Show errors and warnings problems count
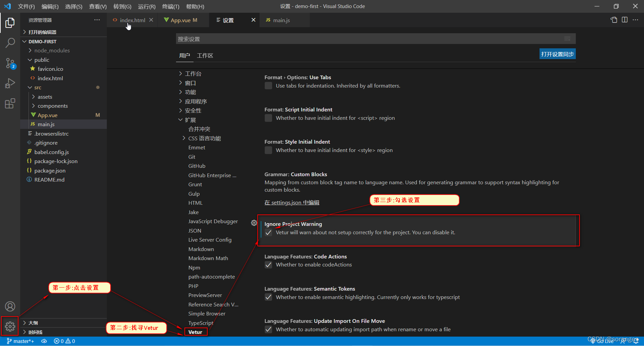 point(65,341)
